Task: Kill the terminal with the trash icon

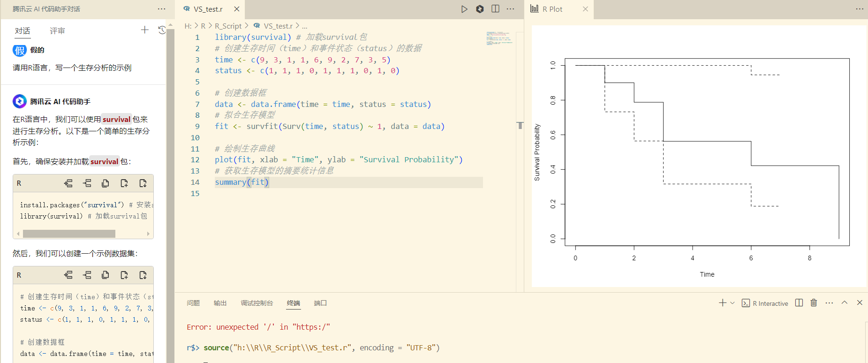Action: 814,303
